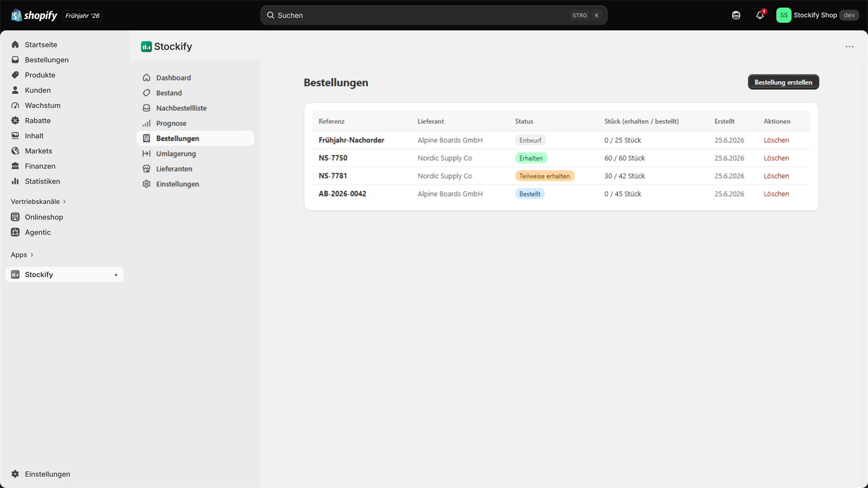Click the Shopify logo
This screenshot has height=488, width=868.
34,15
